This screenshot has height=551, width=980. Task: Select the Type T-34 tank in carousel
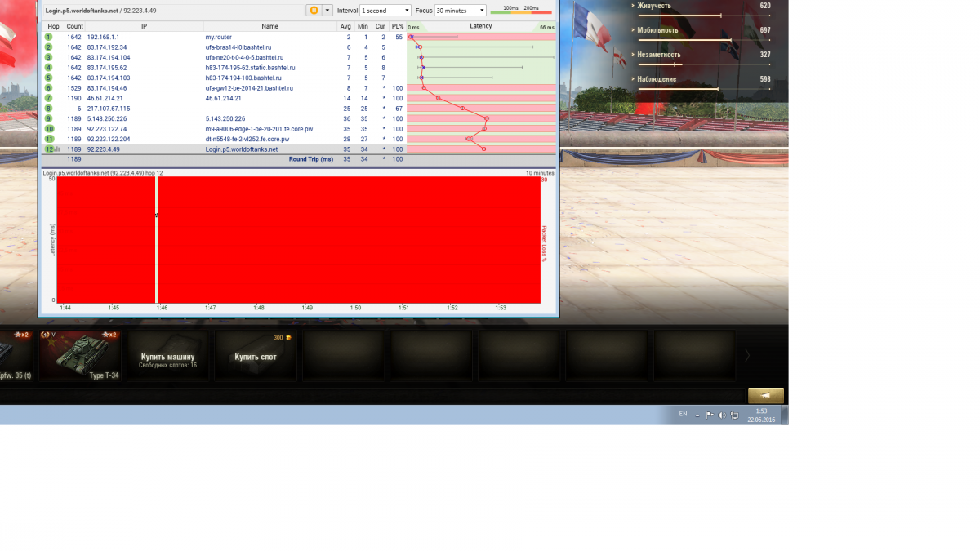pos(80,355)
